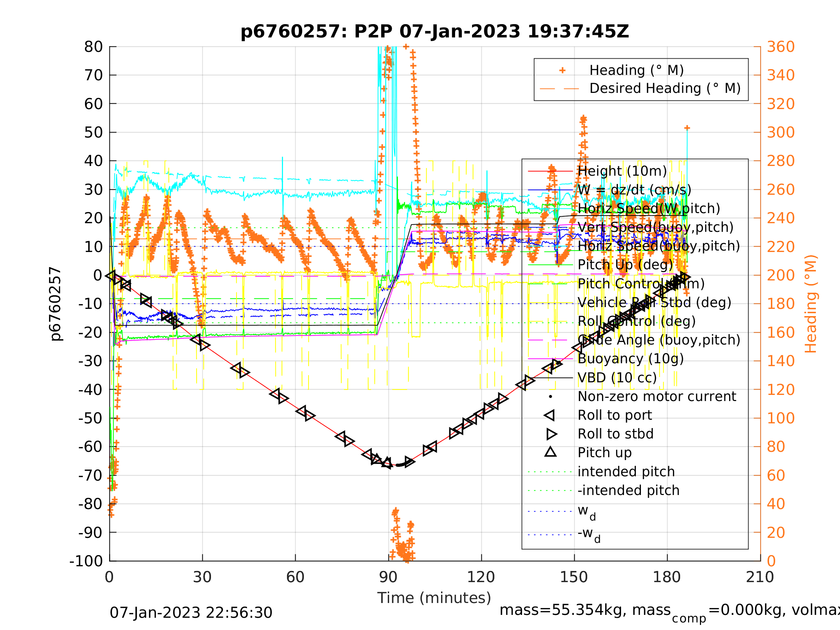Click the x-axis tick label 30
Viewport: 840px width, 630px height.
[202, 577]
